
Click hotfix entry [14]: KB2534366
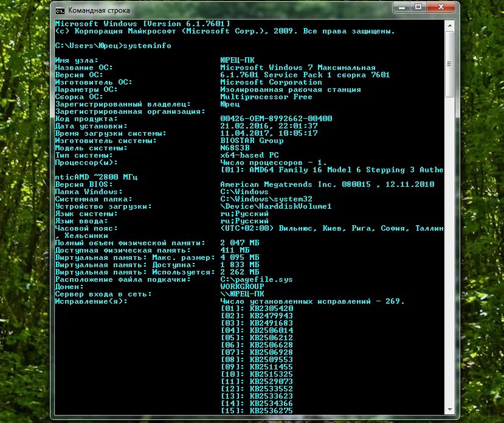point(257,404)
